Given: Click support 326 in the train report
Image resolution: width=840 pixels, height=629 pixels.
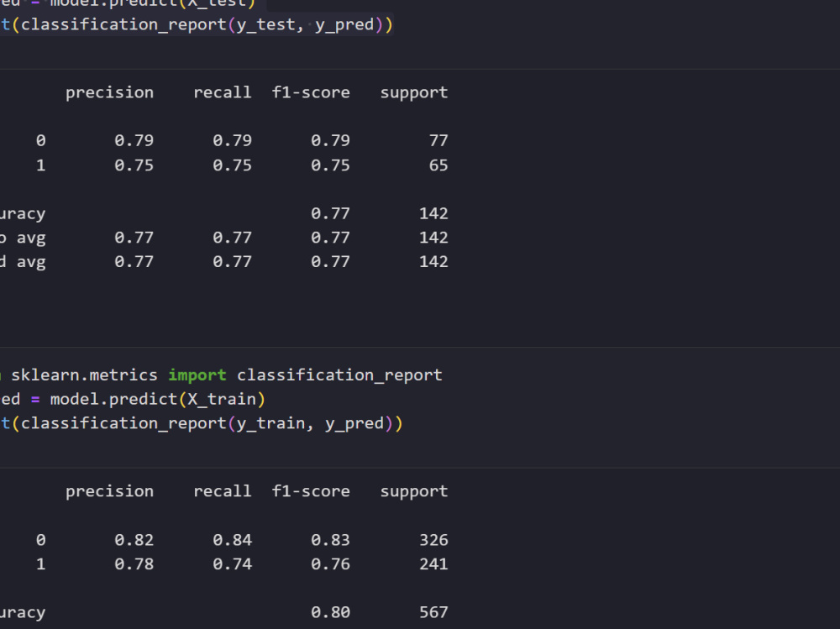Looking at the screenshot, I should [433, 540].
